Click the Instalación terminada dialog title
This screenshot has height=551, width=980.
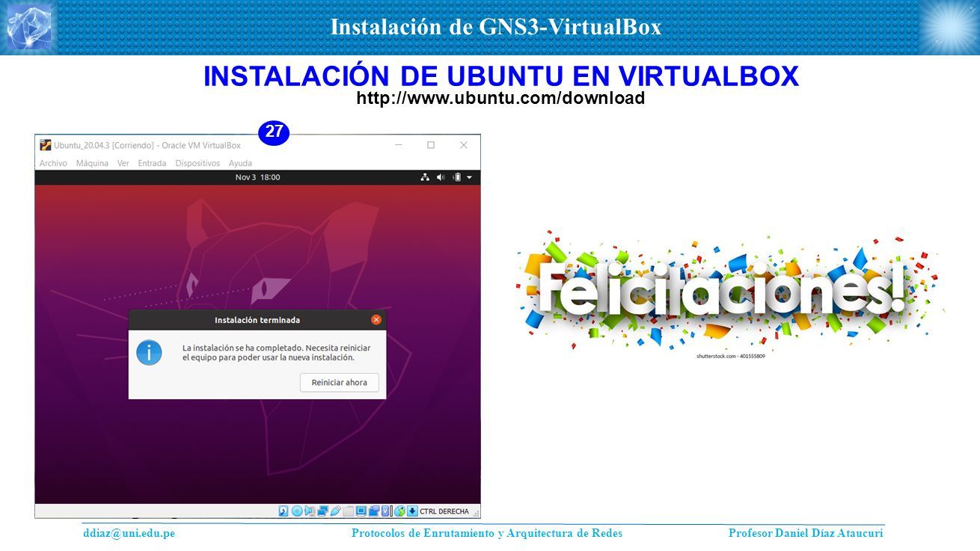click(257, 320)
